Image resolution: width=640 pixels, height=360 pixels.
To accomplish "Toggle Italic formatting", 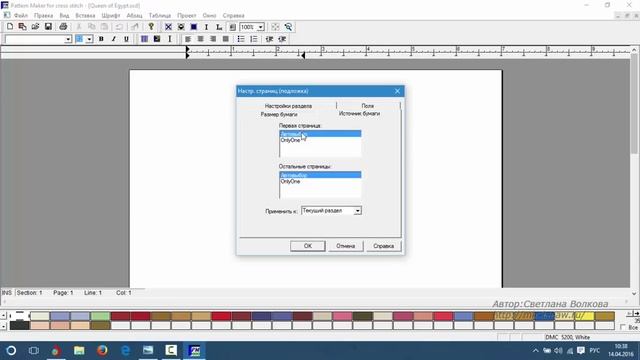I will tap(113, 39).
